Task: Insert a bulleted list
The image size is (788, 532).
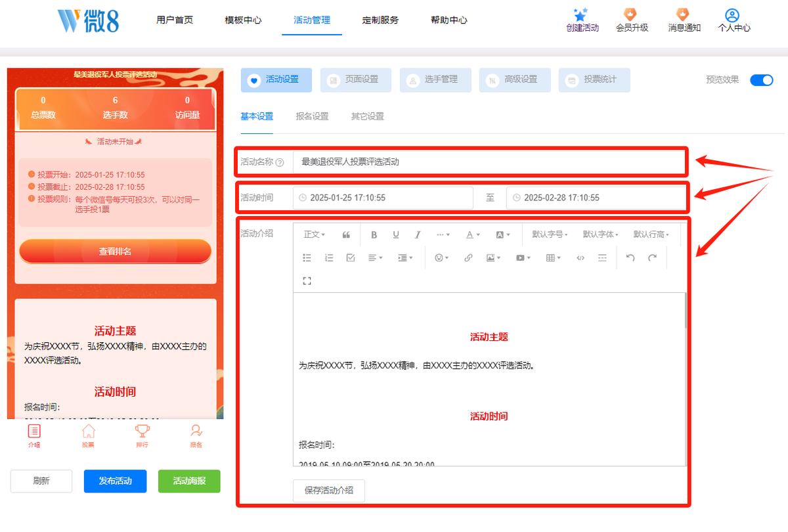Action: pos(307,258)
